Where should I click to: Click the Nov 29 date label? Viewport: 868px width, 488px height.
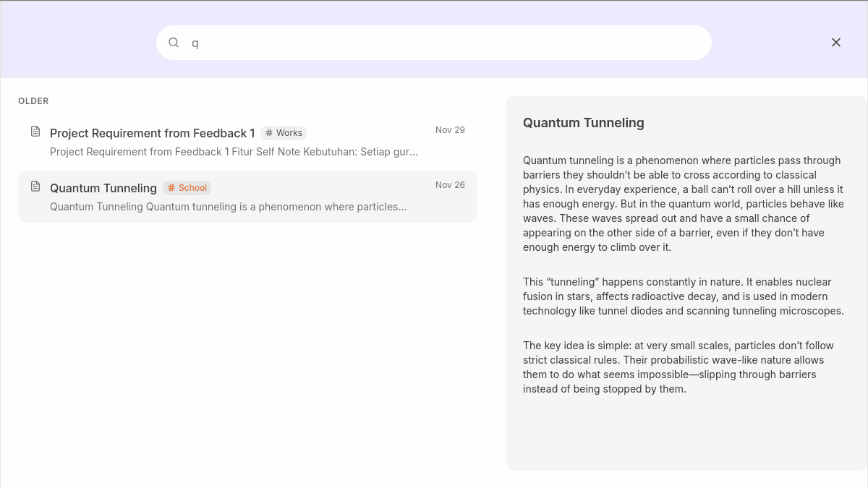pyautogui.click(x=450, y=130)
